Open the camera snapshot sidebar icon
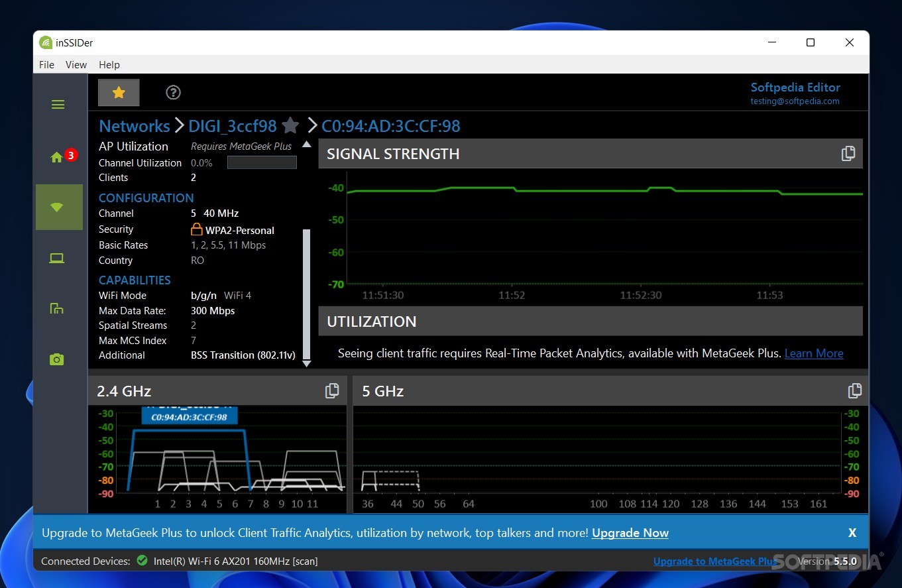 57,359
